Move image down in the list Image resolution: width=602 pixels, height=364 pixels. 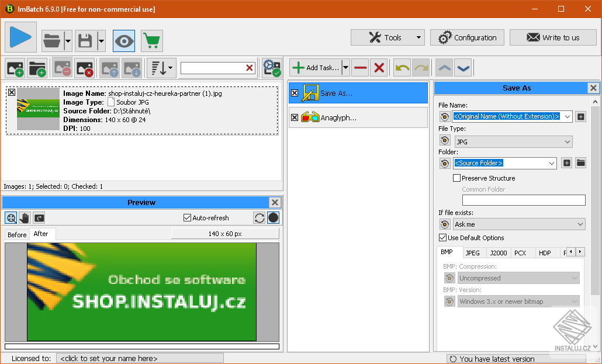tap(132, 68)
